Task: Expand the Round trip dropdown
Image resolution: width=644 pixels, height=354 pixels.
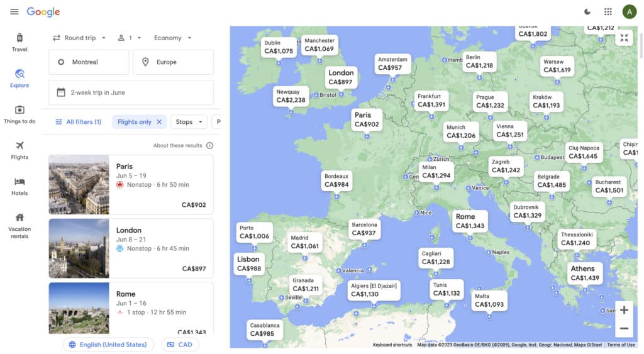Action: 79,38
